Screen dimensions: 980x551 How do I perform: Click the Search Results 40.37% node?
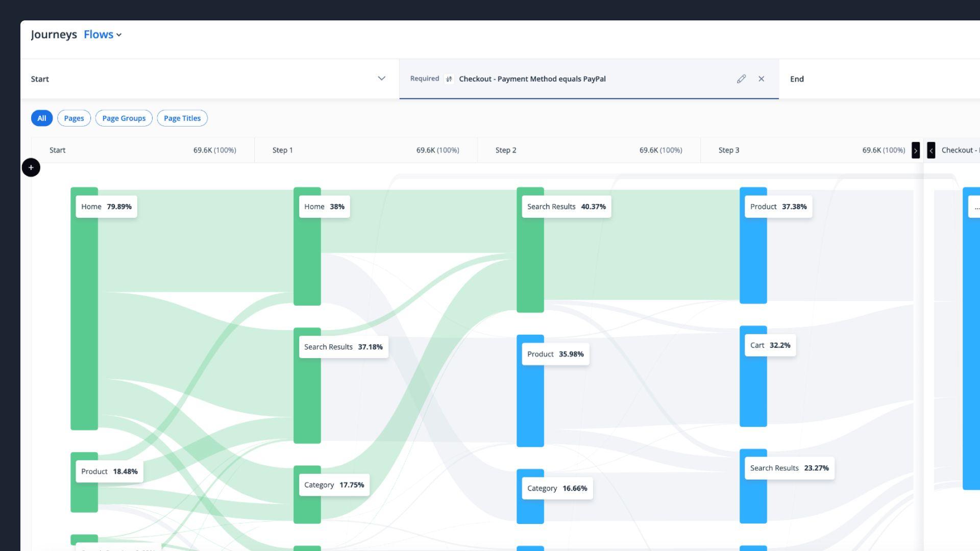(x=566, y=207)
